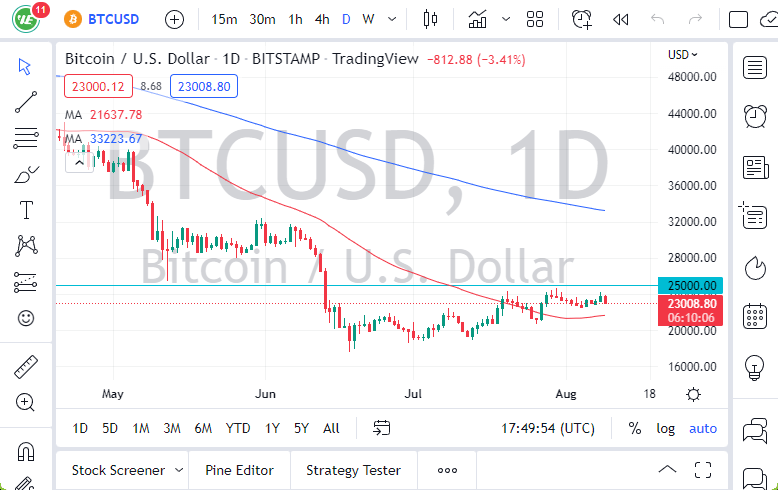
Task: Select the Brush drawing tool
Action: click(26, 175)
